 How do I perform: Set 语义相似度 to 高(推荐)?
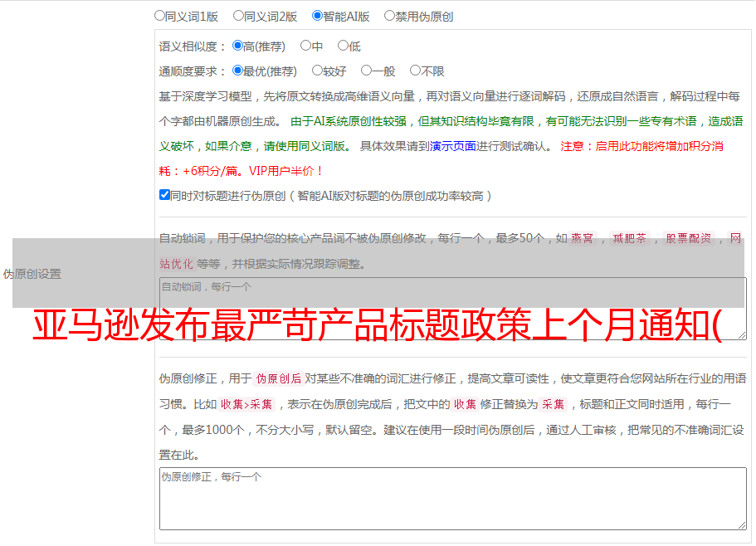tap(237, 46)
